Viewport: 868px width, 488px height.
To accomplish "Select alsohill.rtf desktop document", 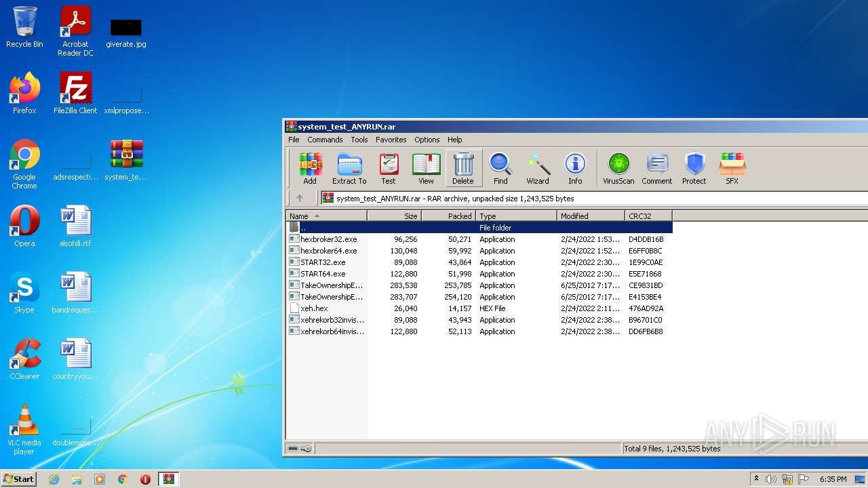I will 75,226.
